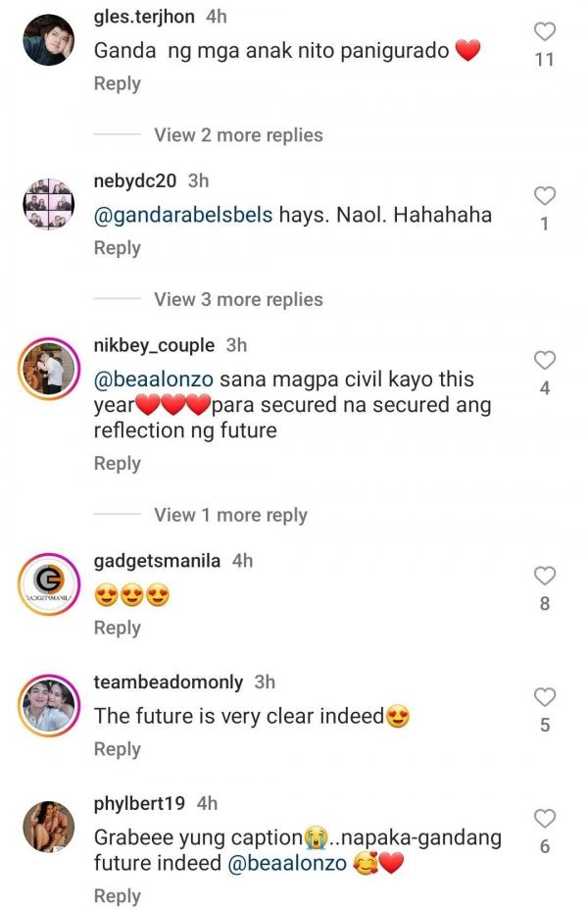Reply to gles.terjhon's comment
Image resolution: width=588 pixels, height=910 pixels.
(118, 84)
